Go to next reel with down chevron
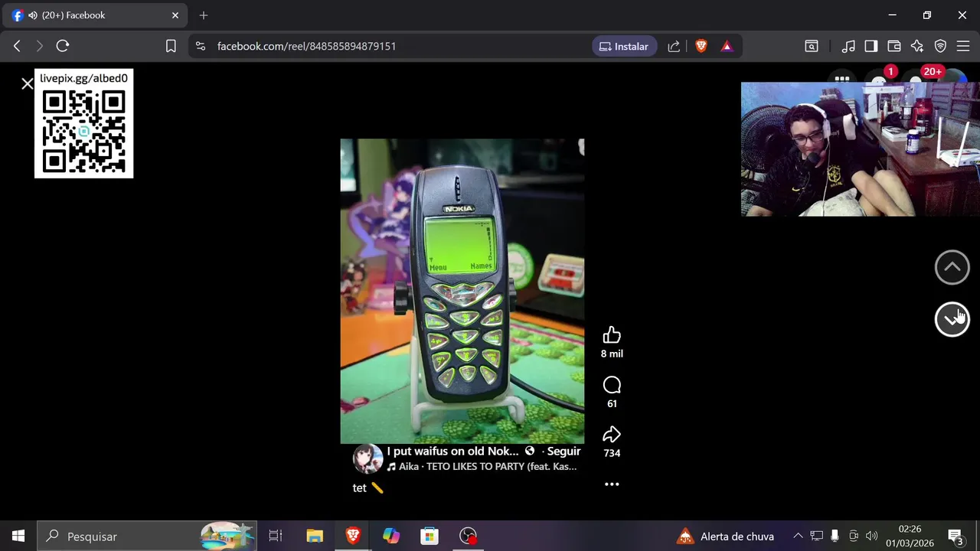Screen dimensions: 980x551 pos(952,319)
